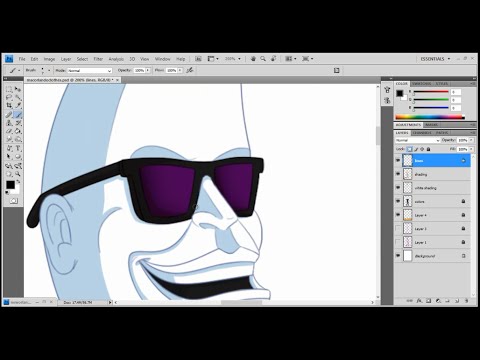Select the Move tool
The height and width of the screenshot is (360, 480).
(x=18, y=89)
